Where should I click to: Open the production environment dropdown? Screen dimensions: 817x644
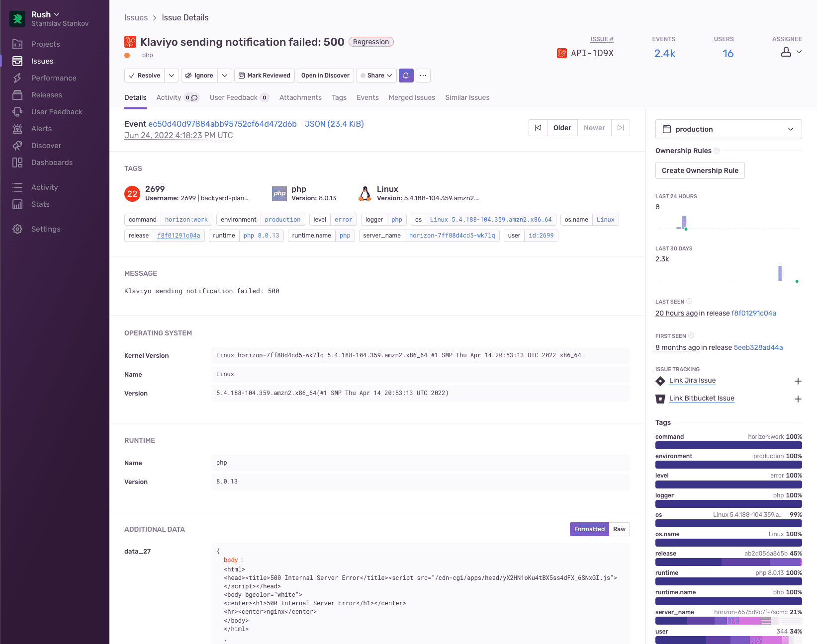[728, 129]
